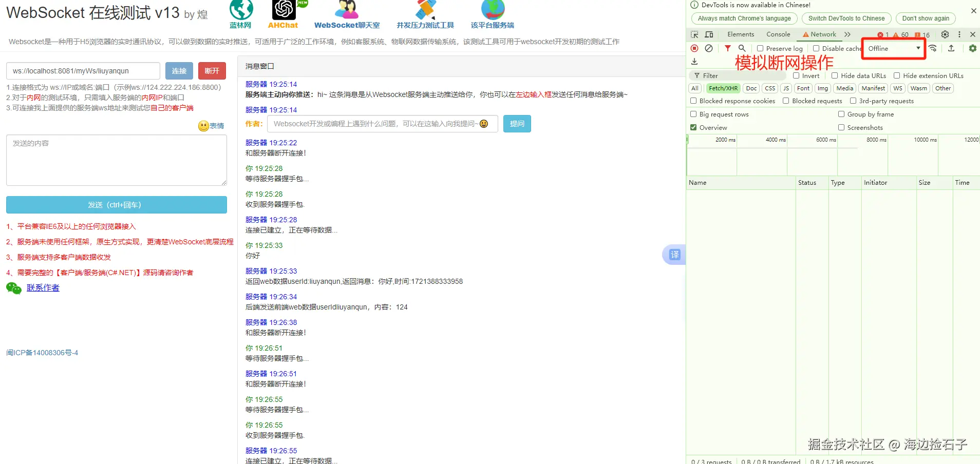
Task: Switch to the Console tab
Action: tap(778, 34)
